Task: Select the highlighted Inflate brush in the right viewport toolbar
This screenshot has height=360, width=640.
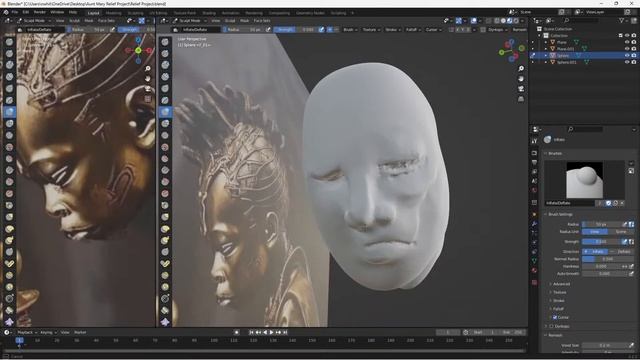Action: click(165, 112)
